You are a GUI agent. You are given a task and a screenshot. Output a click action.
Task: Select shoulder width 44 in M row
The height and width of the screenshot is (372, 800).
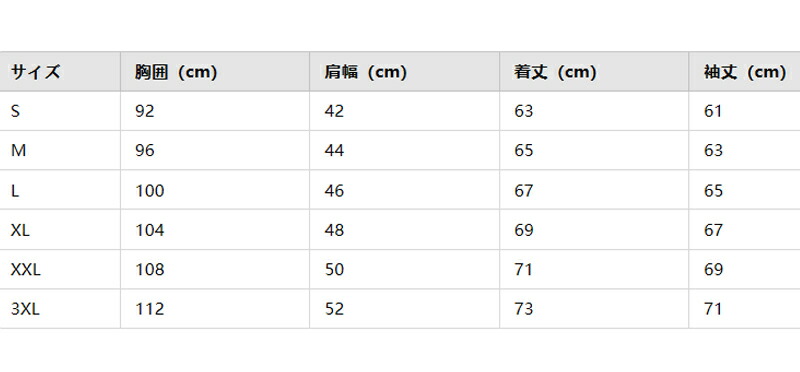click(334, 151)
